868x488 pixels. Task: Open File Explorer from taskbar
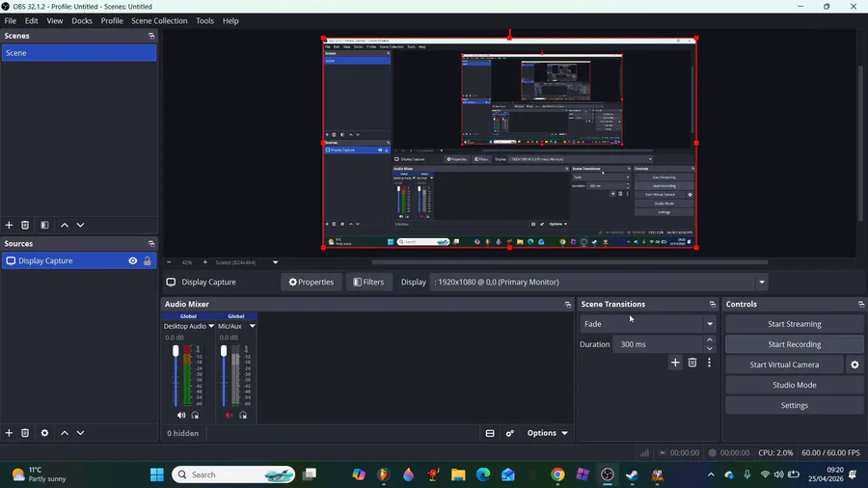pos(458,474)
